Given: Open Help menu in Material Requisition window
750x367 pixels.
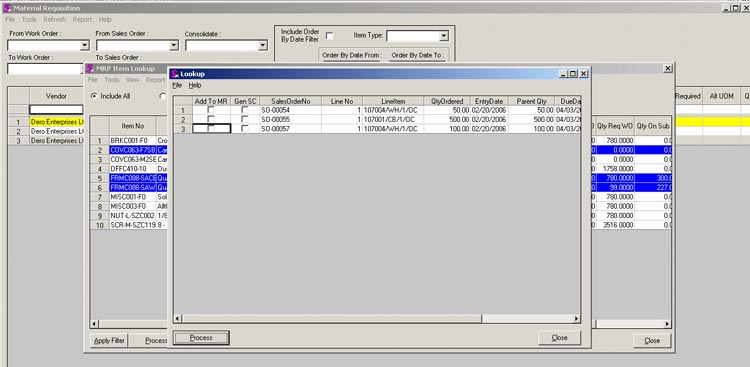Looking at the screenshot, I should point(105,20).
